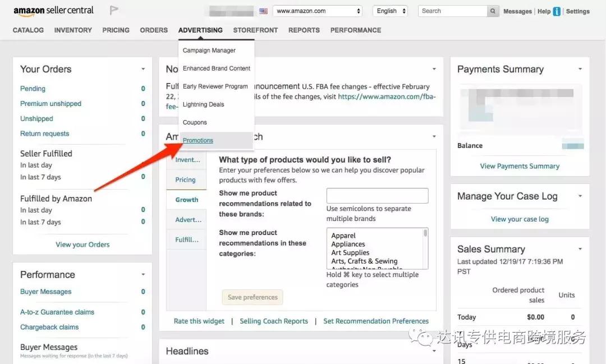Select Arts, Crafts & Sewing category

[364, 261]
